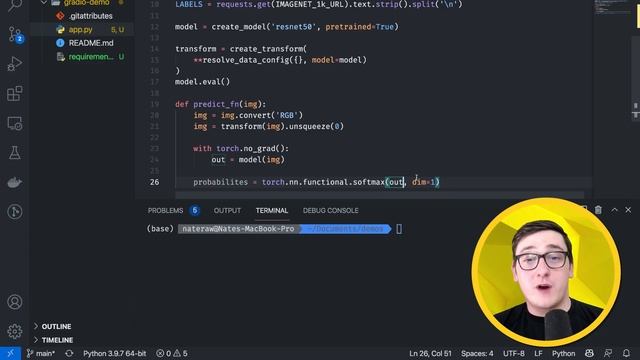
Task: Change file encoding UTF-8
Action: coord(513,353)
